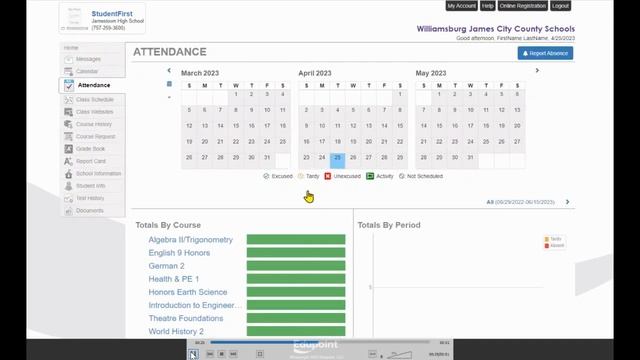Click the Excused legend icon
The height and width of the screenshot is (360, 640).
pos(266,176)
